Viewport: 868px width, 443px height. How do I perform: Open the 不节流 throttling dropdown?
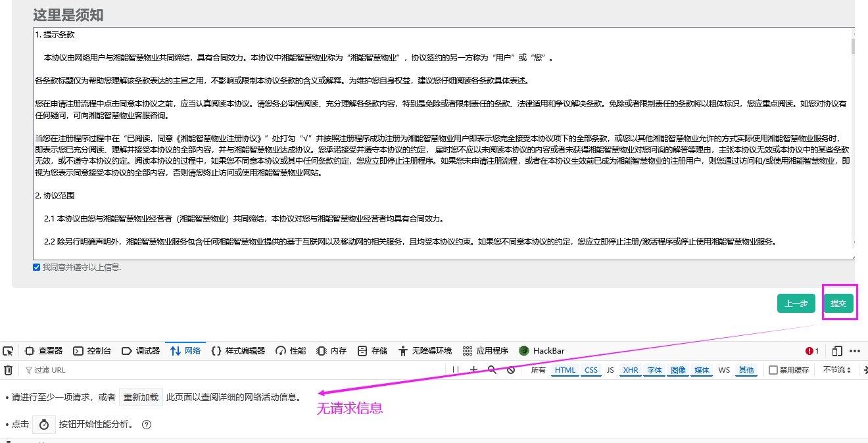coord(837,370)
